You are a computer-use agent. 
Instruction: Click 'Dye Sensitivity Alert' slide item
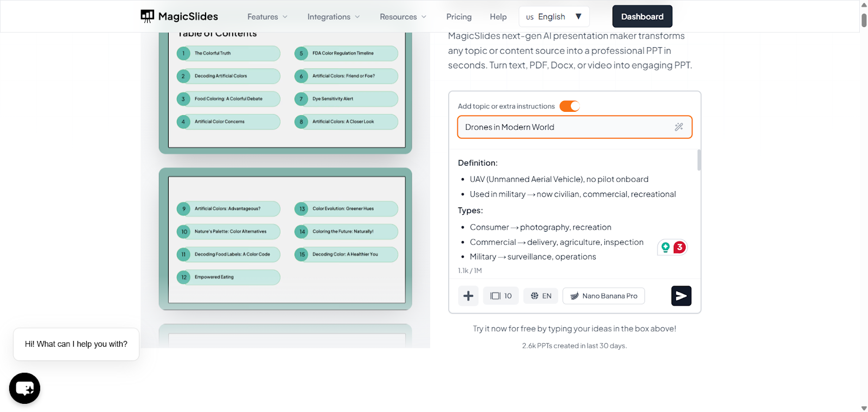346,99
